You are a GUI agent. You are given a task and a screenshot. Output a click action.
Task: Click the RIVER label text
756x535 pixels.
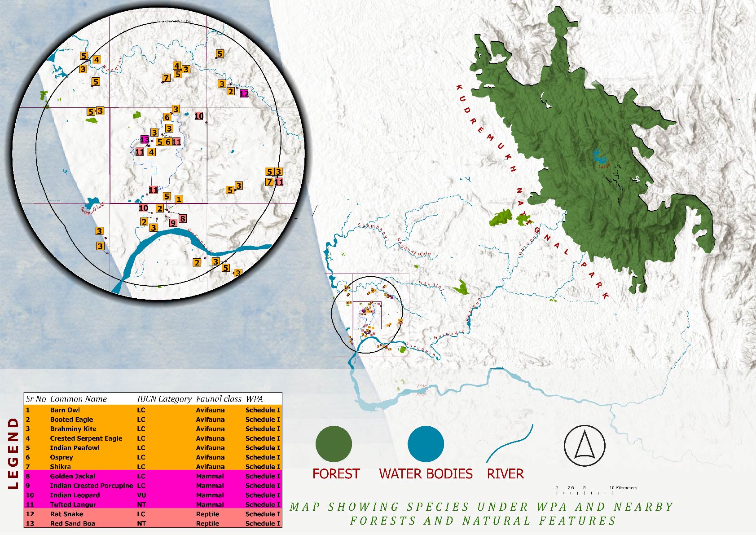pyautogui.click(x=505, y=474)
